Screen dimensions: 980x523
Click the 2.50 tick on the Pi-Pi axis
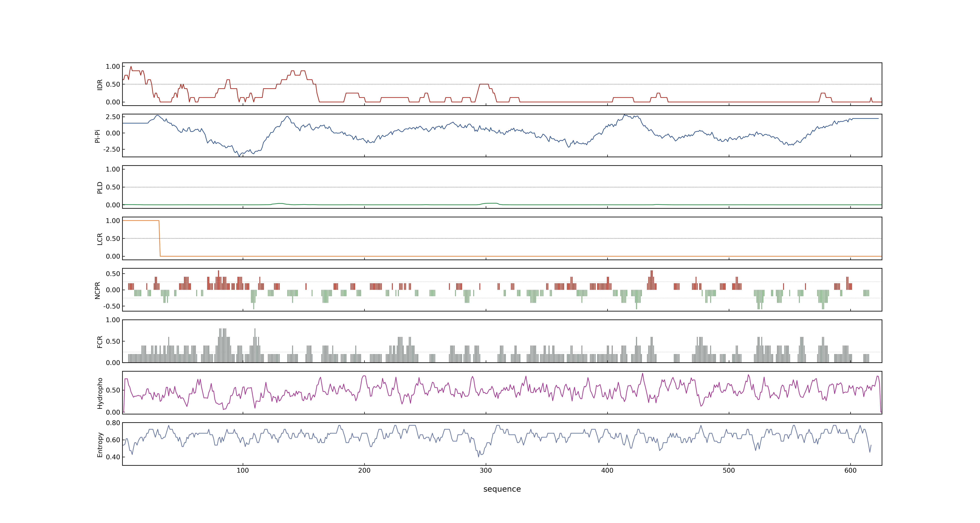point(113,117)
